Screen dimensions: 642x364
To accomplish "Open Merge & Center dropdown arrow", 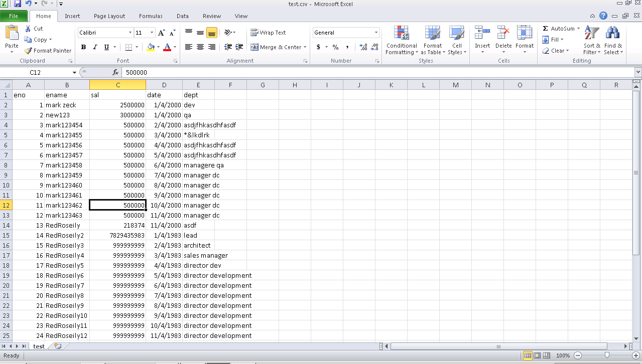I will [x=305, y=47].
